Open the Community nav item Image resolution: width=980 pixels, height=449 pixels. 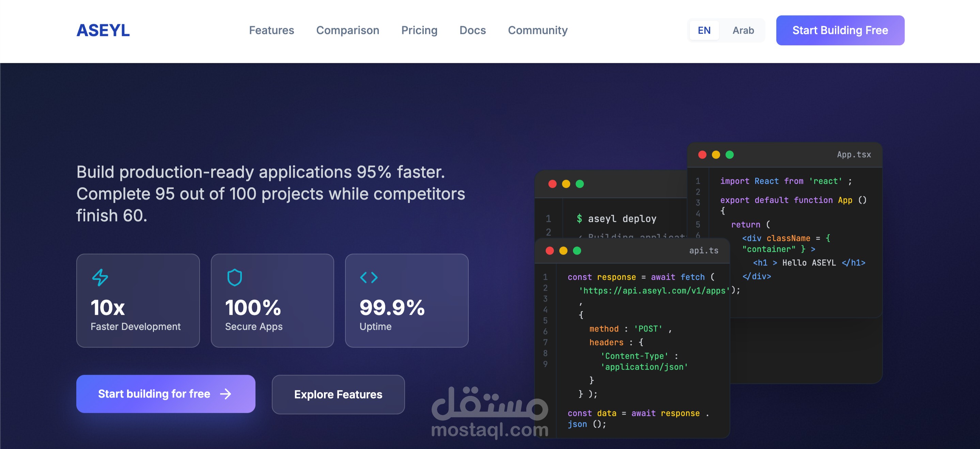(x=538, y=30)
